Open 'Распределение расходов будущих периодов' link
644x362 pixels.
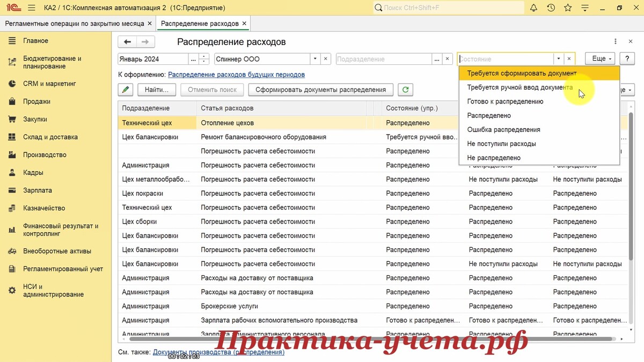point(236,75)
